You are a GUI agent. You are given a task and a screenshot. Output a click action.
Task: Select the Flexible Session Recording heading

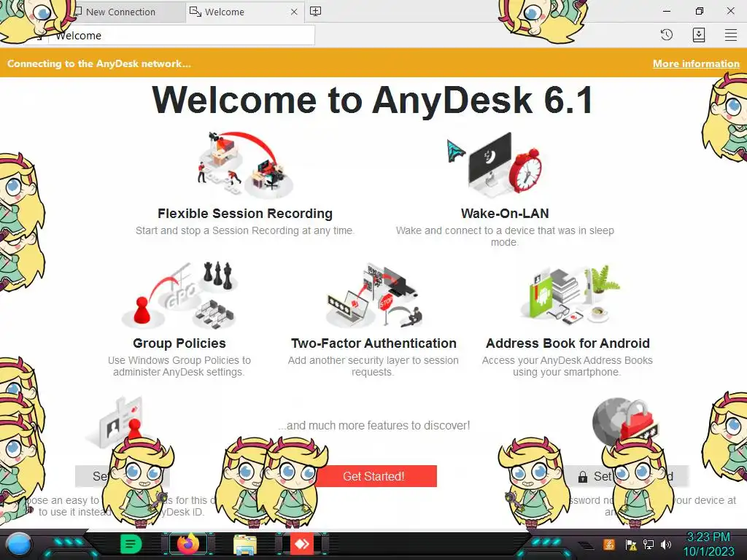click(245, 214)
